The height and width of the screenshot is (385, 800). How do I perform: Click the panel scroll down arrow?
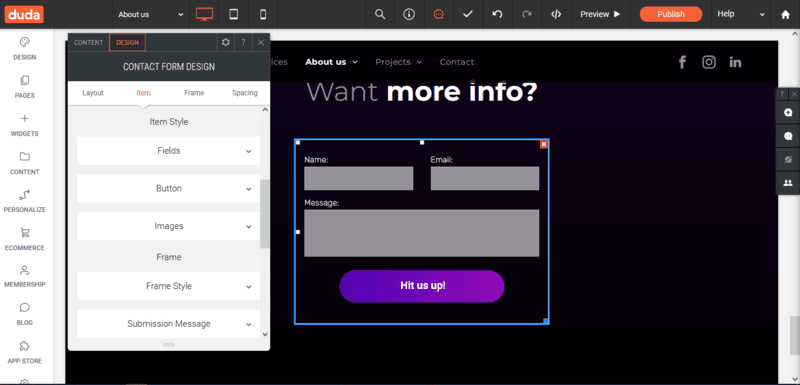point(265,335)
